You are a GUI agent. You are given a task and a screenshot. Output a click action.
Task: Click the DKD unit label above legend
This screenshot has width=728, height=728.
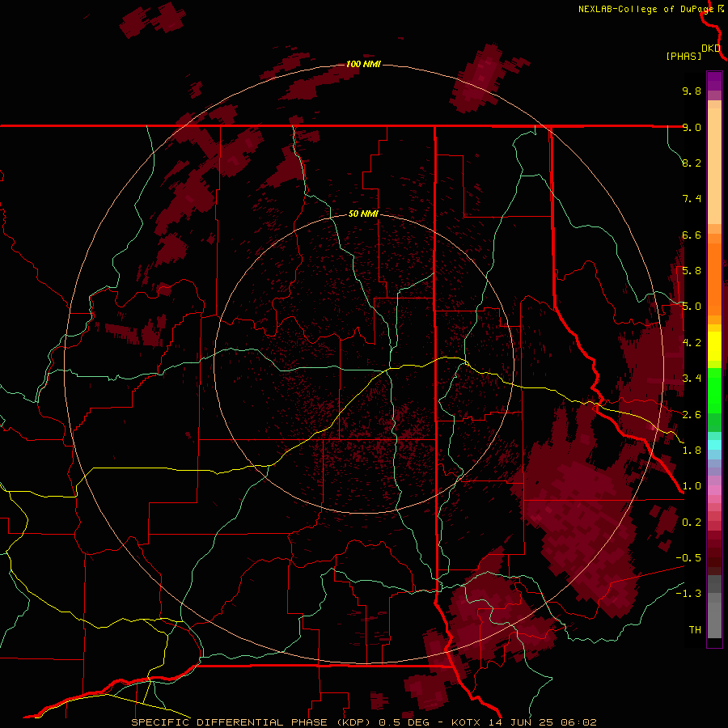(711, 48)
